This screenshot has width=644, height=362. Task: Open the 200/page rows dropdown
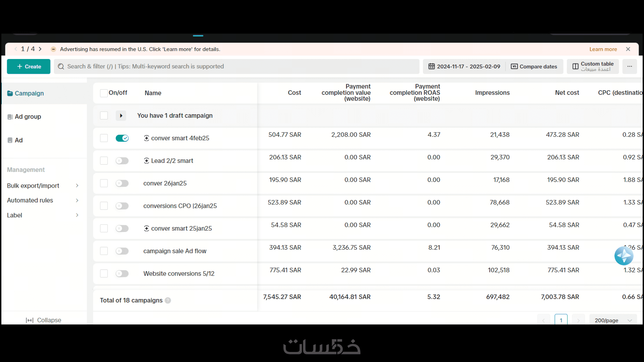[x=612, y=320]
